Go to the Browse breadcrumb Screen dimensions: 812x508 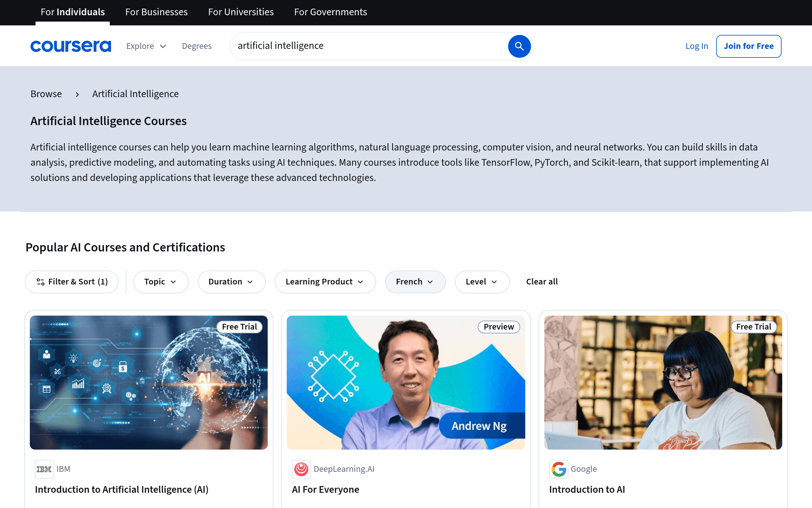(46, 94)
